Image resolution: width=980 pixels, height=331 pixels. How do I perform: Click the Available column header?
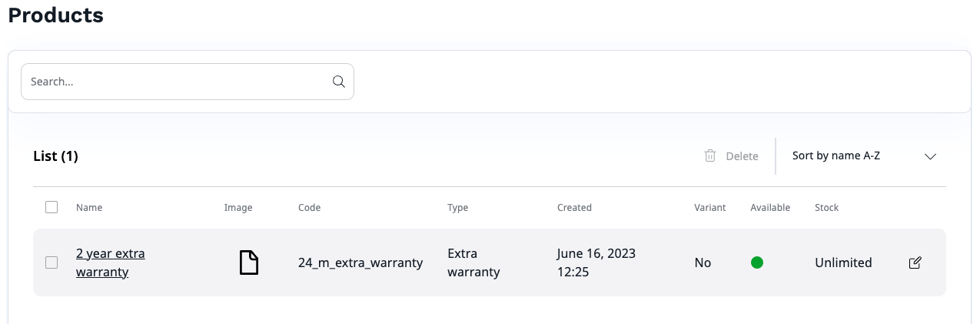770,208
